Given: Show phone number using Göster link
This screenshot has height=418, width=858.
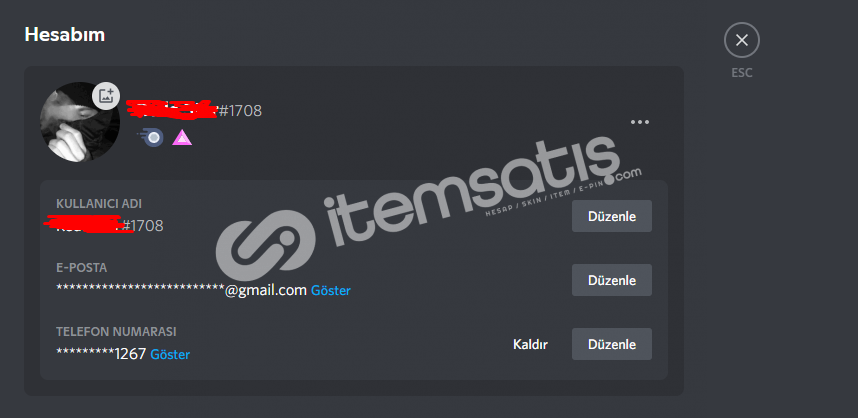Looking at the screenshot, I should click(x=170, y=355).
